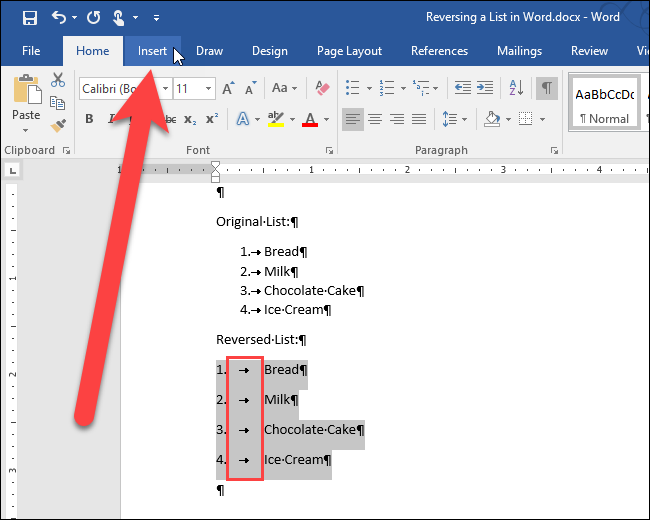The height and width of the screenshot is (520, 650).
Task: Expand the Paste options arrow
Action: pos(27,130)
